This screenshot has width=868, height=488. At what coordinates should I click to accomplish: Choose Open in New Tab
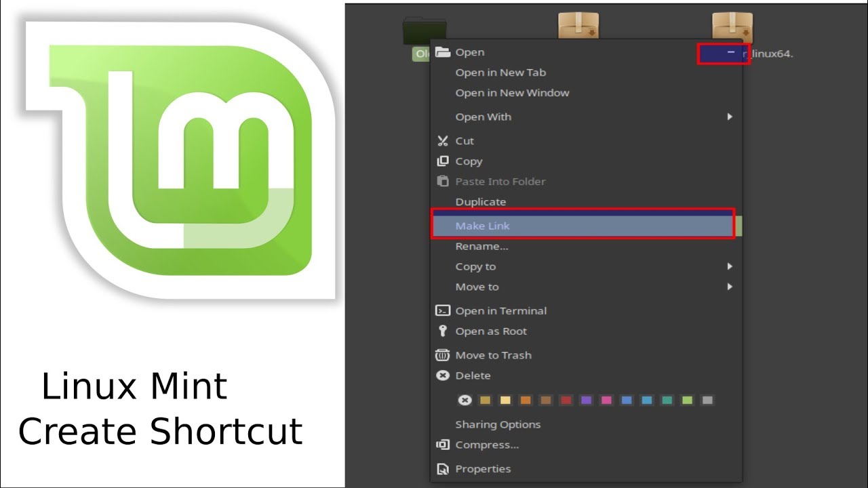click(x=500, y=73)
